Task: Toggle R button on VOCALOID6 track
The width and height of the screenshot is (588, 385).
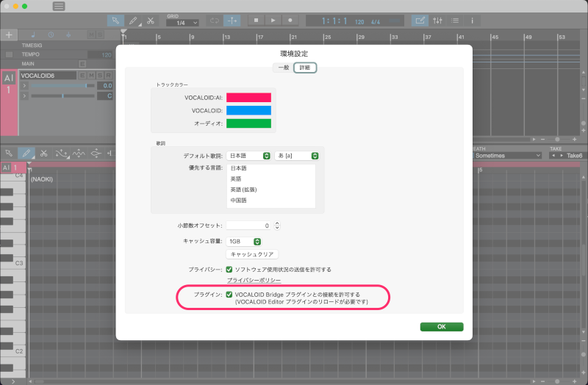Action: (108, 76)
